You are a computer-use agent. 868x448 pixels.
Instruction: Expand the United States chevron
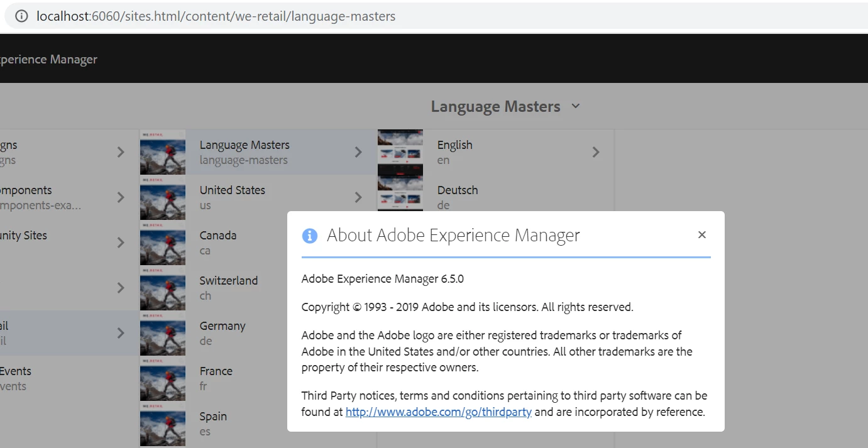coord(358,197)
